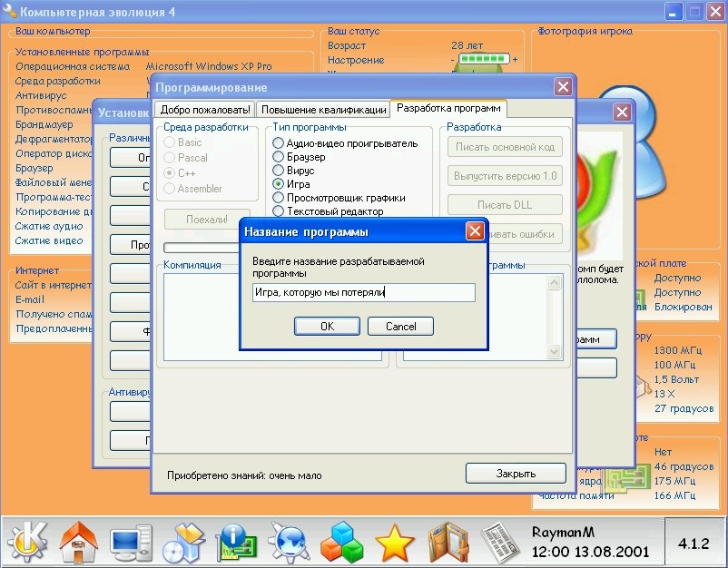Click the 28 лет age value
Screen dimensions: 728x568
[467, 46]
